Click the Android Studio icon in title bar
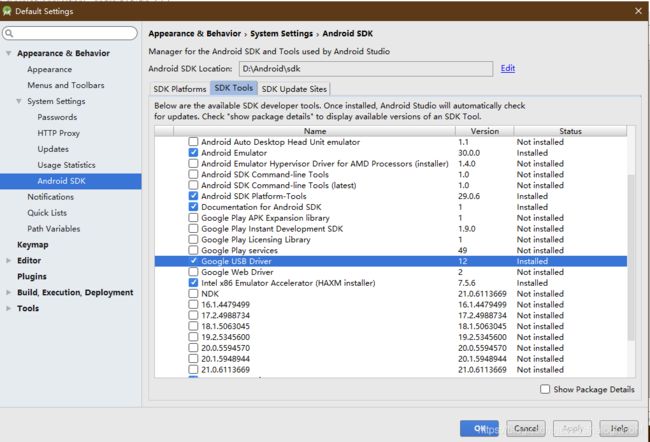This screenshot has height=442, width=650. (x=7, y=11)
